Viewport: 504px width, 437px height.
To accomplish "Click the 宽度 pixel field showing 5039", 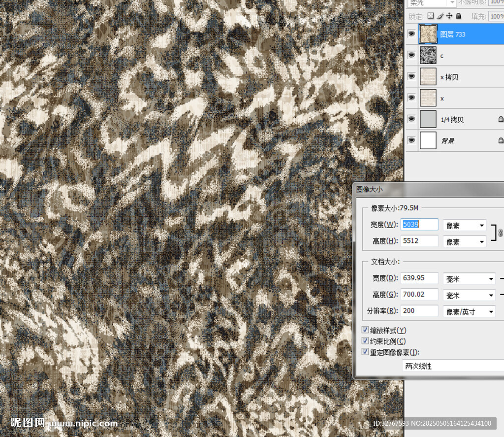I will (x=419, y=225).
